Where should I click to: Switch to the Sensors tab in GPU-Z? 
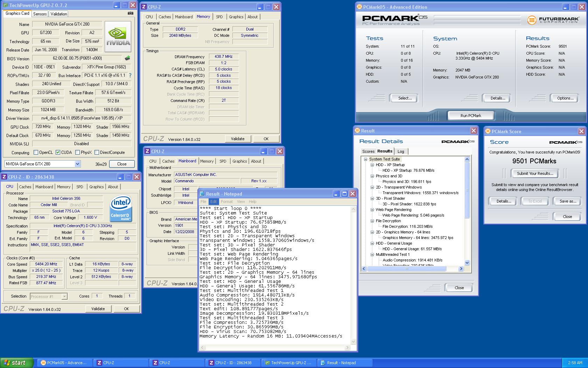[x=40, y=14]
